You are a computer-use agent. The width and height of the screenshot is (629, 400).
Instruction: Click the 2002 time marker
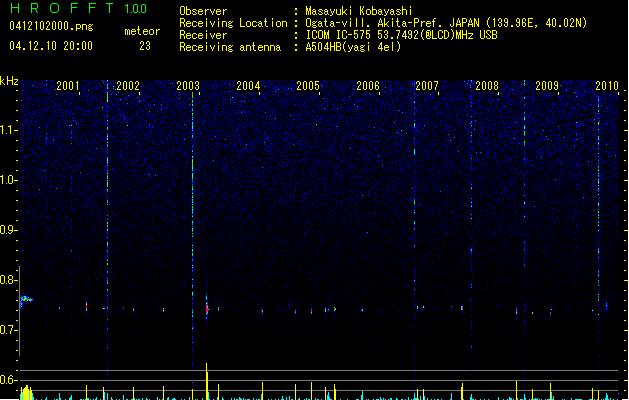click(x=128, y=85)
